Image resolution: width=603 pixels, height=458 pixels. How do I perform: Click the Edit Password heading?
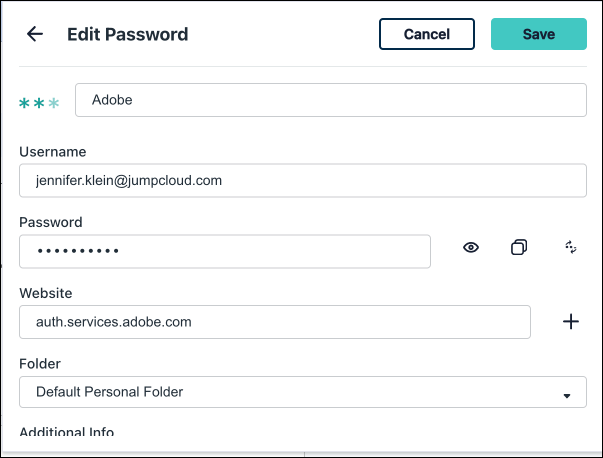[x=127, y=34]
